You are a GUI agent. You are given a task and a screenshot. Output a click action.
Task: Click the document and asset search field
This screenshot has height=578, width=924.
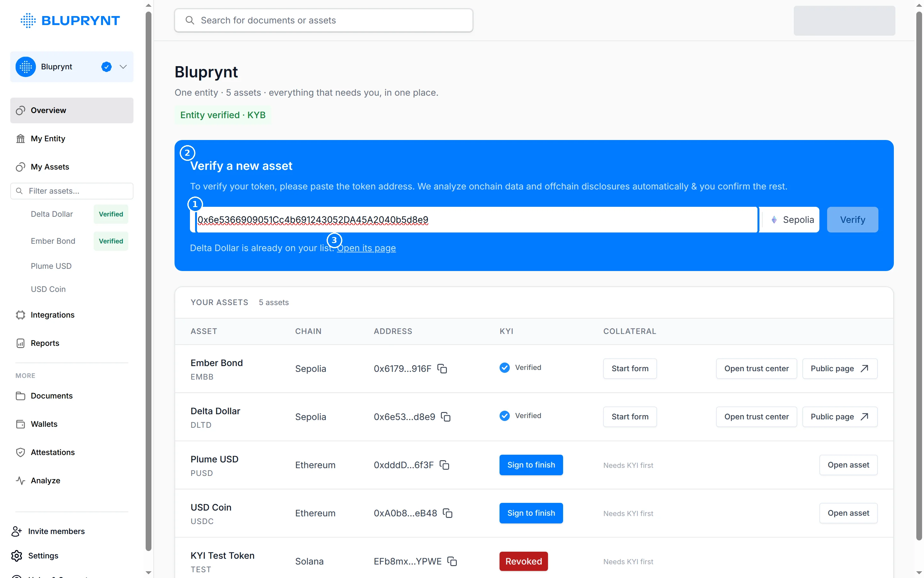coord(323,20)
